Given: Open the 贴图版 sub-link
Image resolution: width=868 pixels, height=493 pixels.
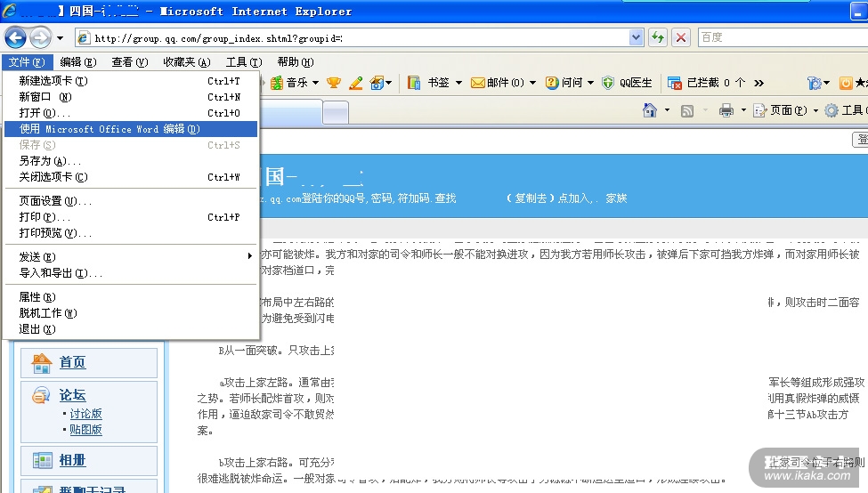Looking at the screenshot, I should click(x=85, y=429).
